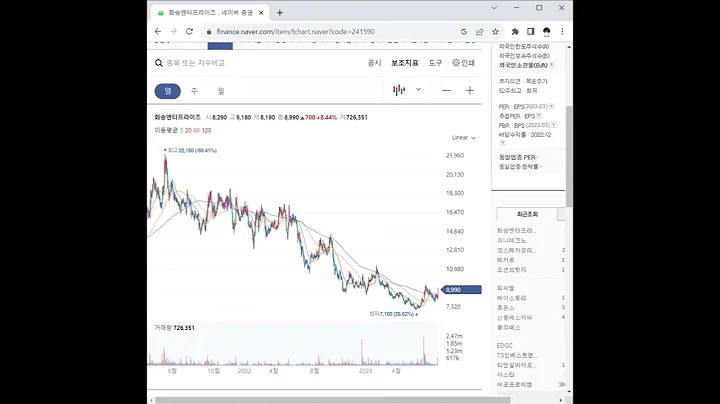Screen dimensions: 720x404
Task: Open 화승엔터프라.. in recent list
Action: 516,230
